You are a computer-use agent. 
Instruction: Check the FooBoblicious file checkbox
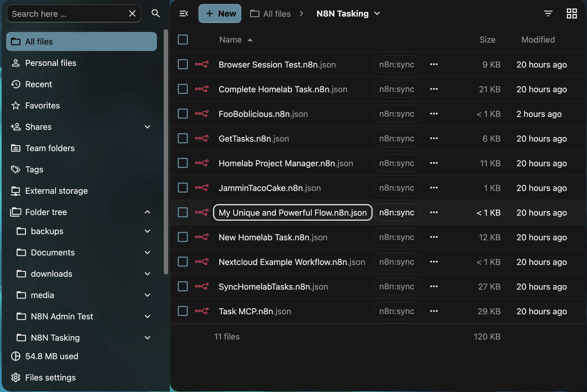click(x=183, y=114)
